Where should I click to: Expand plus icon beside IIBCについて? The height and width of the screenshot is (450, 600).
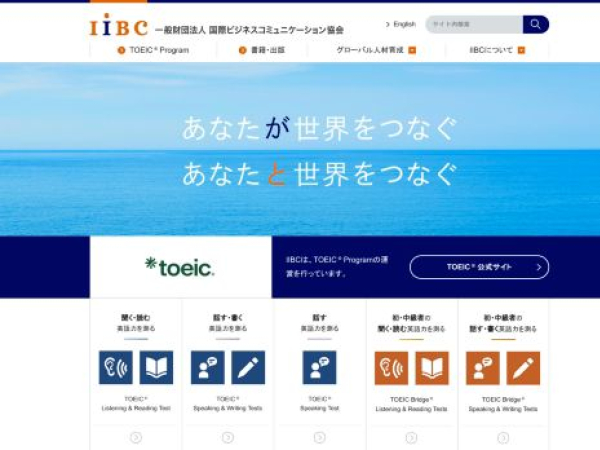point(521,50)
